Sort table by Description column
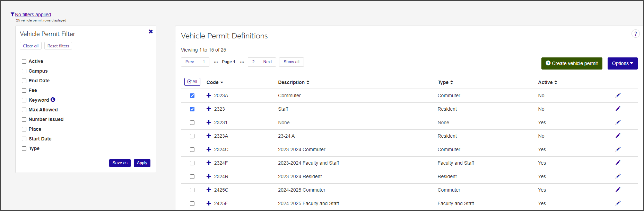 (294, 82)
